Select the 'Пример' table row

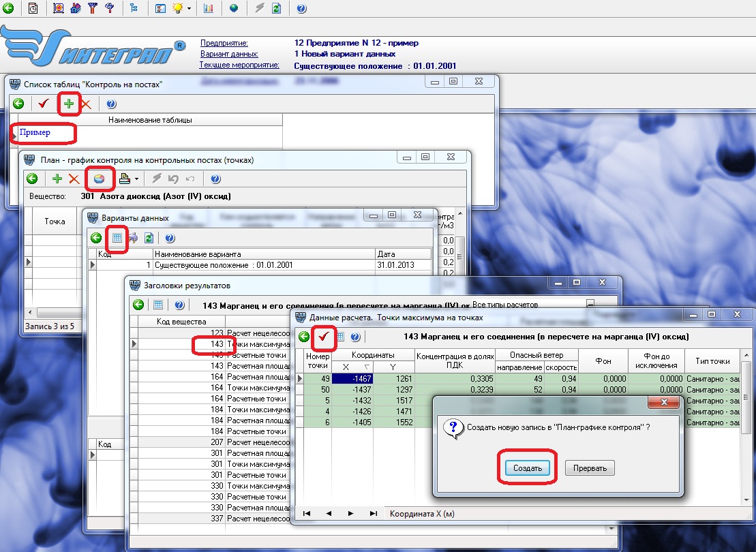click(x=35, y=133)
